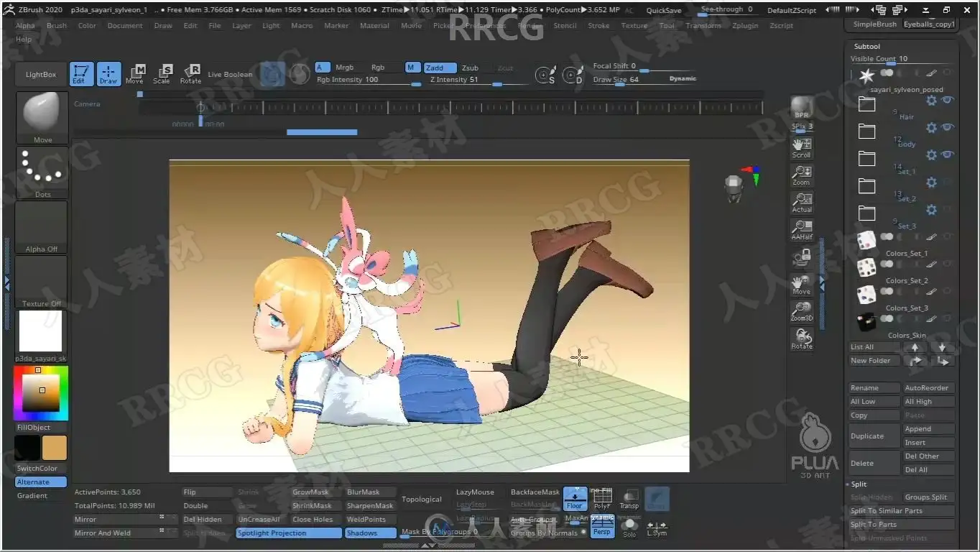The height and width of the screenshot is (552, 980).
Task: Click the camera timeline track
Action: 451,108
